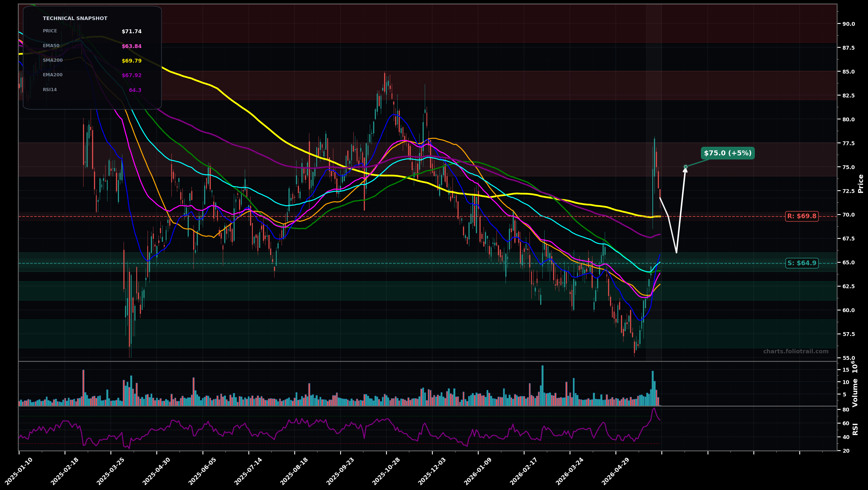Click the TECHNICAL SNAPSHOT heading

pyautogui.click(x=75, y=18)
